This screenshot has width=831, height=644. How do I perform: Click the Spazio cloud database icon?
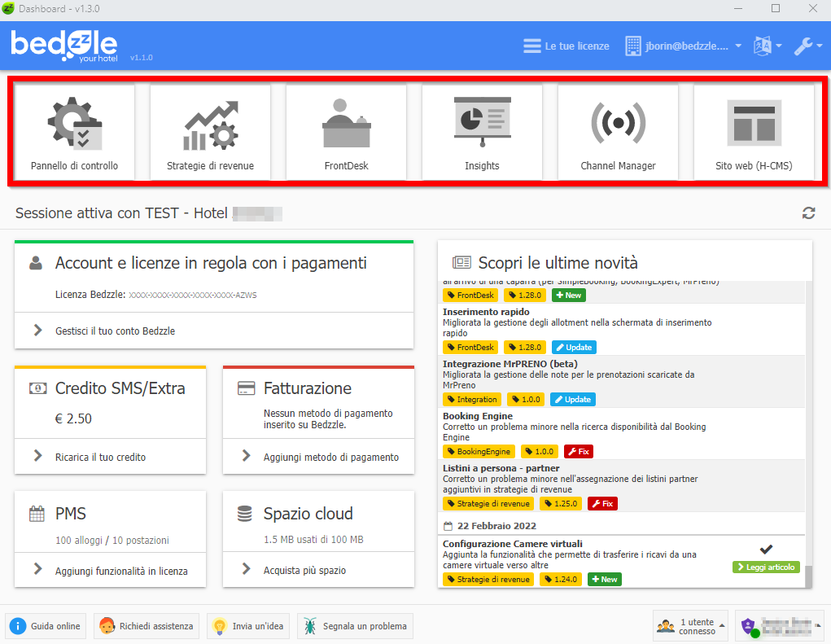(x=245, y=514)
